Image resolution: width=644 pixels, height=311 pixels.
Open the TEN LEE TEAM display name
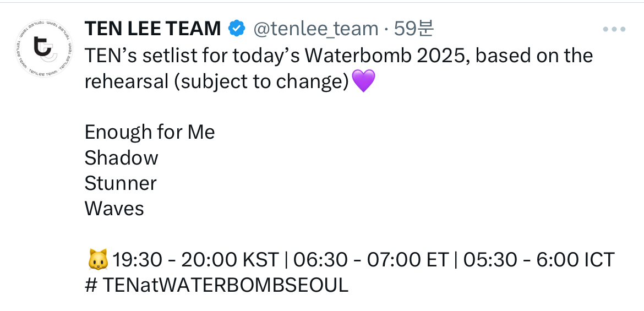click(153, 29)
